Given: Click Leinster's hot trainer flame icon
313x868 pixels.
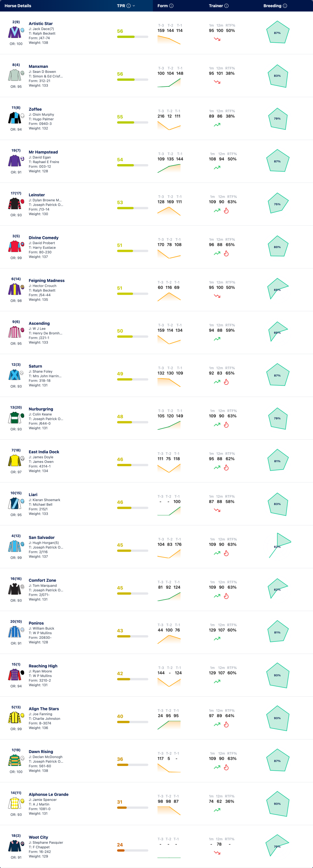Looking at the screenshot, I should [226, 211].
